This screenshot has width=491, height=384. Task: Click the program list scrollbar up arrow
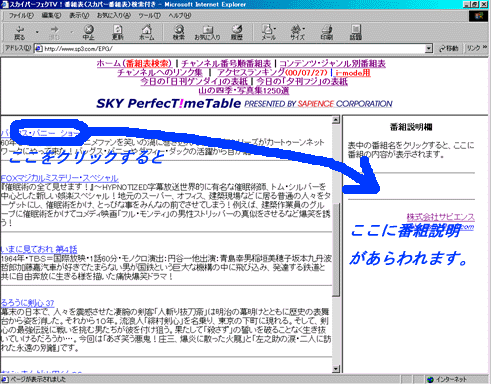click(x=336, y=120)
